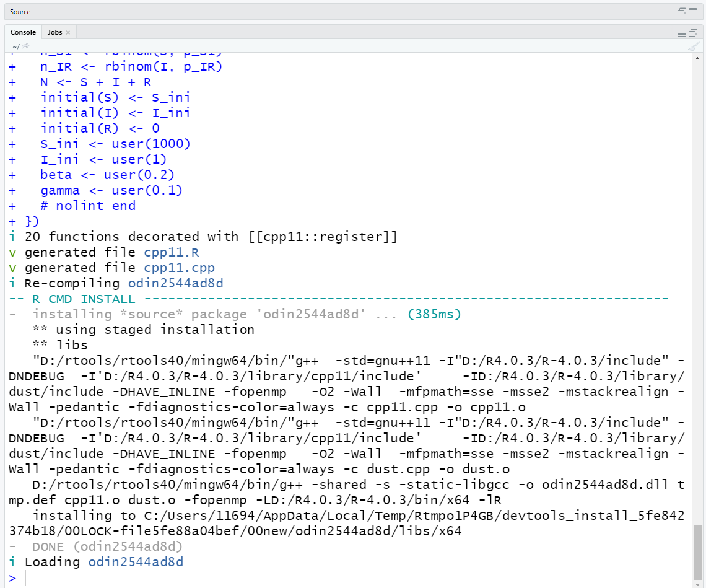Open the generated file cpp11.cpp link
This screenshot has width=706, height=588.
[x=179, y=268]
